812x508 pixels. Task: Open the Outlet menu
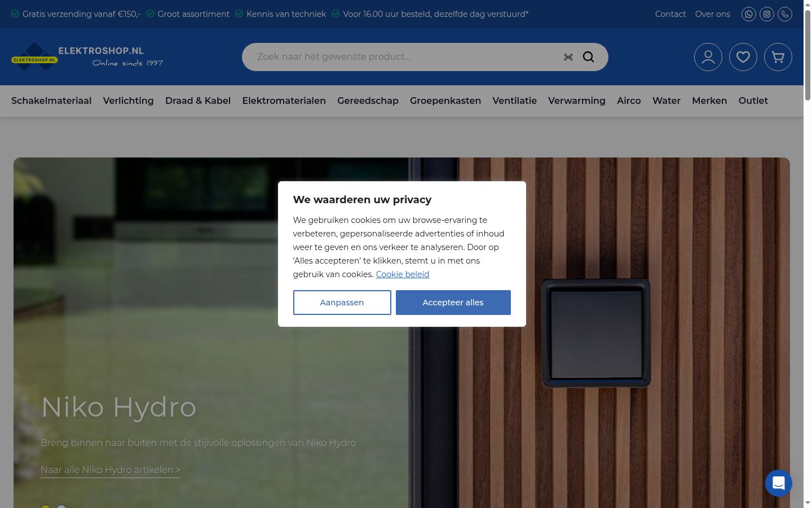753,100
